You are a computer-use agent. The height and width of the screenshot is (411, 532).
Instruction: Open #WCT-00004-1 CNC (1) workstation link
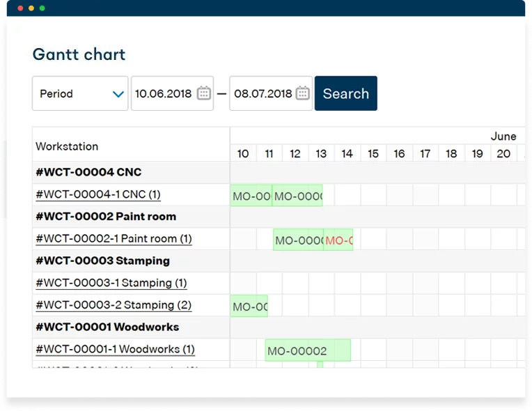[x=98, y=194]
